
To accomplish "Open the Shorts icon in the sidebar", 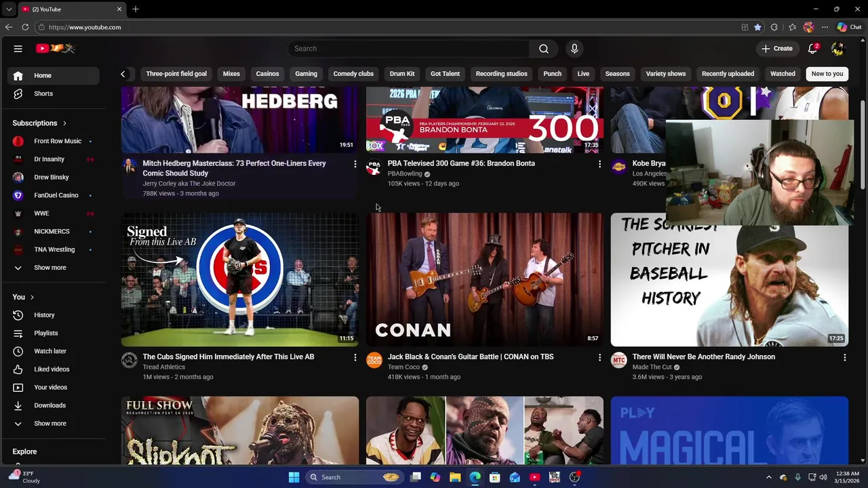I will (x=18, y=94).
